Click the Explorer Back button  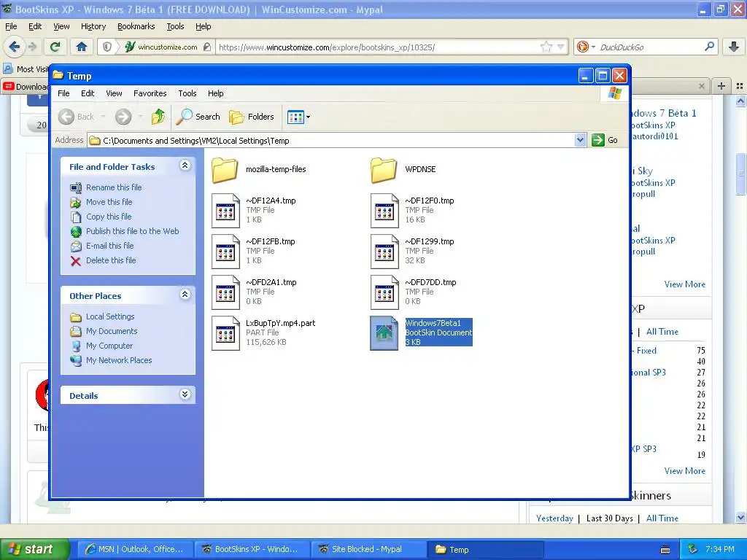pos(76,117)
